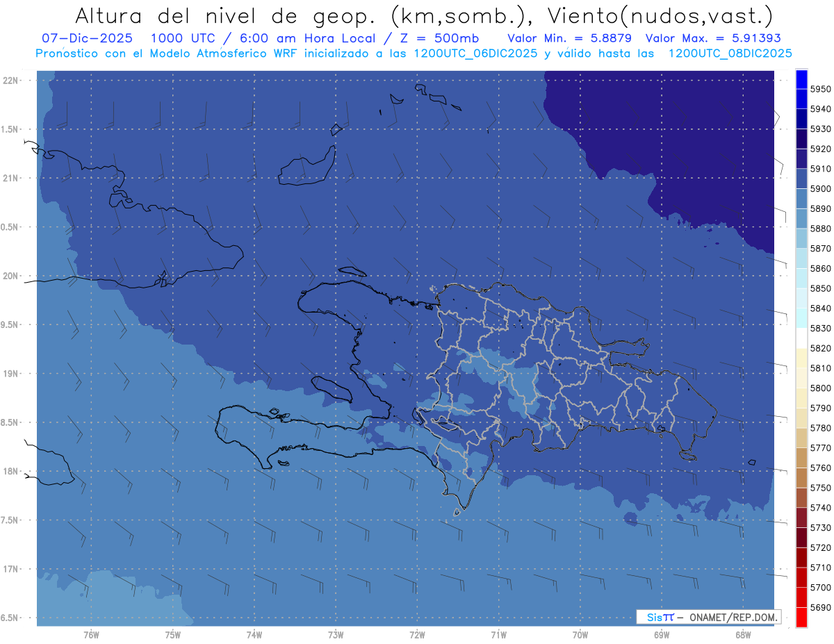The height and width of the screenshot is (644, 834).
Task: Click the colorbar label 5710
Action: [821, 567]
